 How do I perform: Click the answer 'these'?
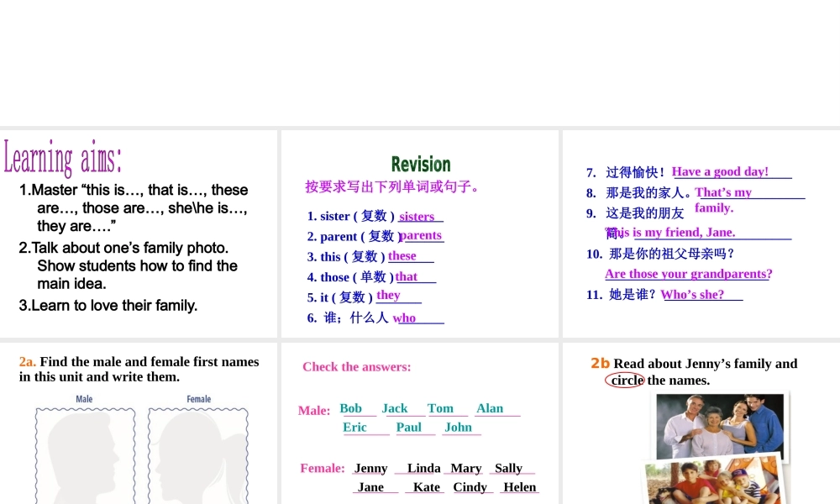point(402,256)
